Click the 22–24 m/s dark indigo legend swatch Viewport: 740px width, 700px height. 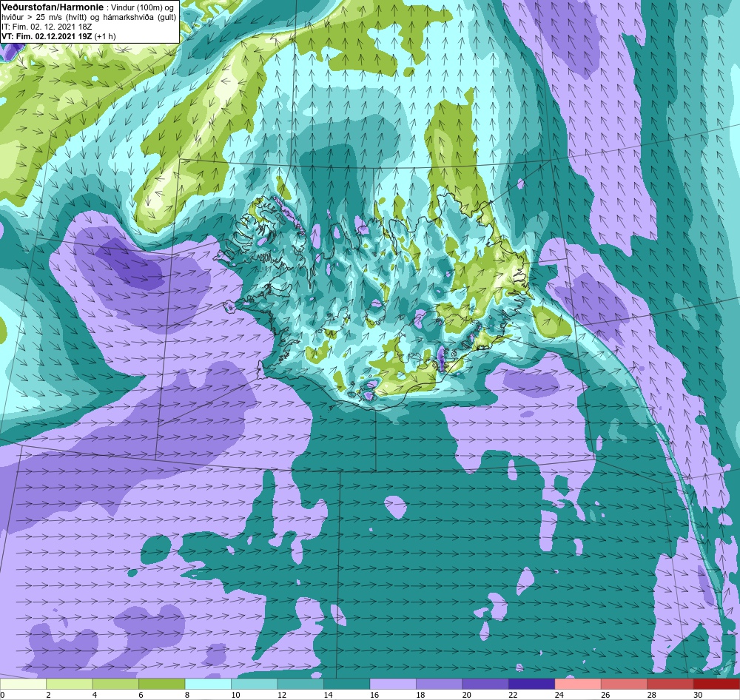coord(532,684)
